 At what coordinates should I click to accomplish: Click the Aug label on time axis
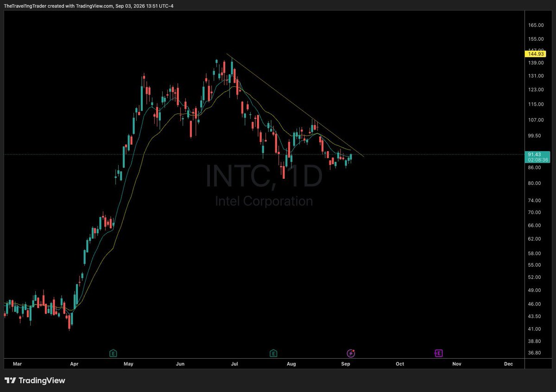[x=291, y=364]
